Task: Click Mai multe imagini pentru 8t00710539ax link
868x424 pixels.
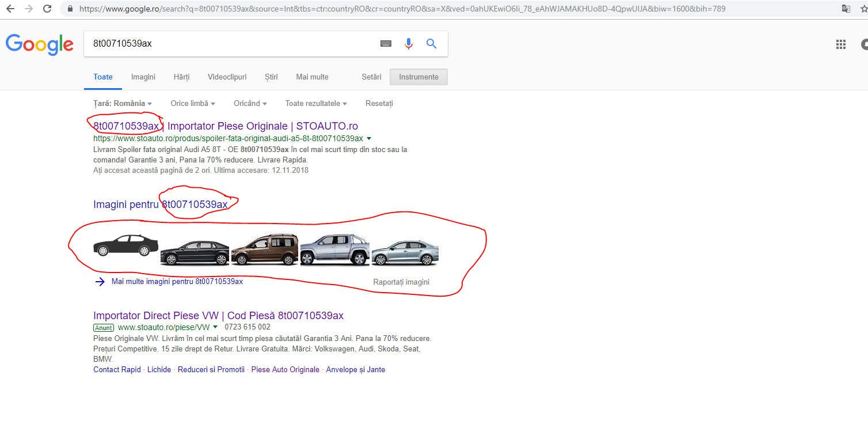Action: (177, 282)
